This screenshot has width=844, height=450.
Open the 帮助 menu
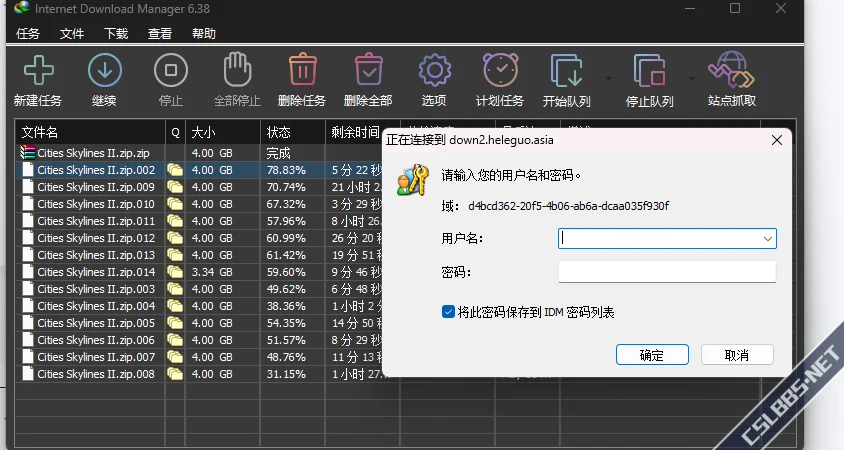click(x=204, y=34)
